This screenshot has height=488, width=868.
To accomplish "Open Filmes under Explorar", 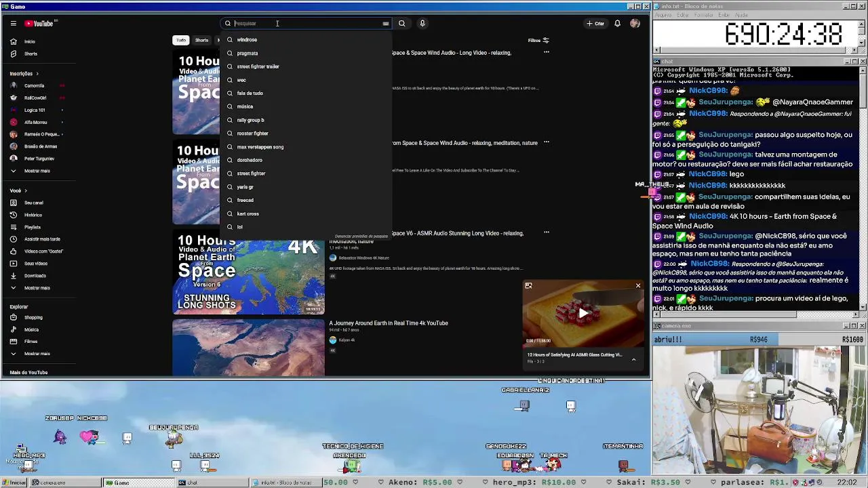I will [31, 342].
